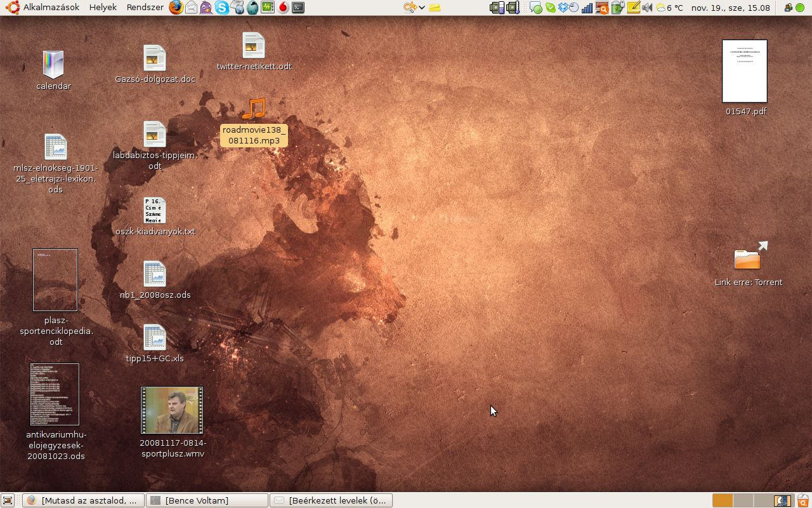Viewport: 812px width, 508px height.
Task: Open the weather applet showing 6 °C
Action: [670, 8]
